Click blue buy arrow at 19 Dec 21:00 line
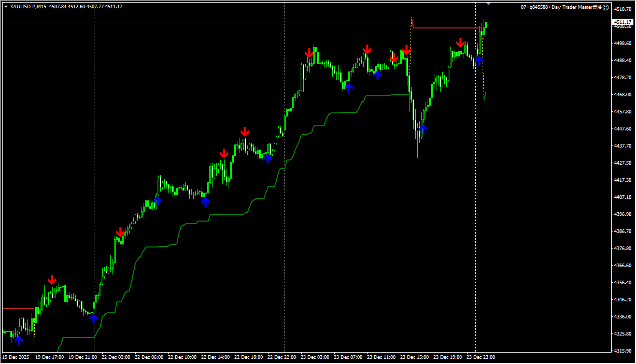636x364 pixels. (x=93, y=318)
